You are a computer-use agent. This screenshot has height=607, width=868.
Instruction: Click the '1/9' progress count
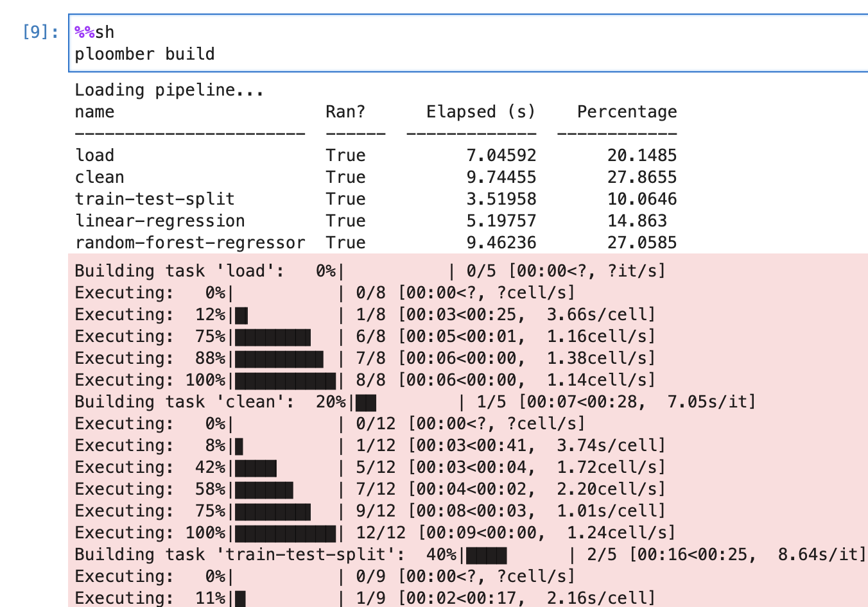[370, 598]
